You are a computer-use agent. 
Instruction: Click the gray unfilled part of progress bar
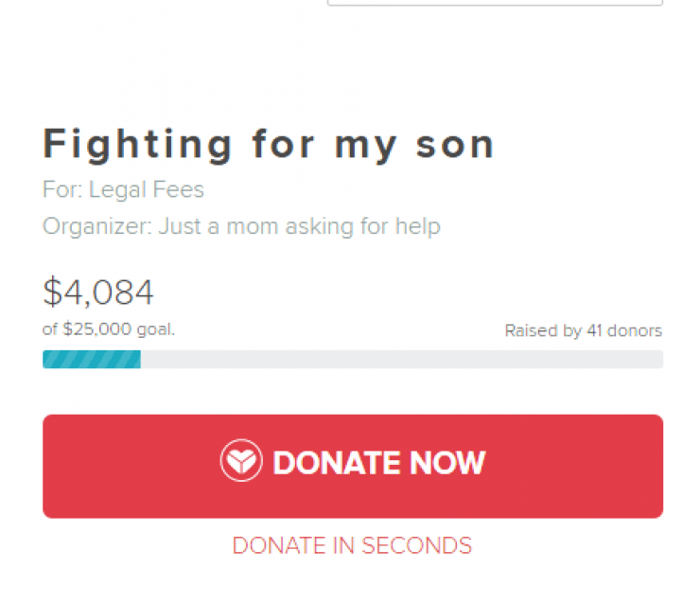coord(401,359)
